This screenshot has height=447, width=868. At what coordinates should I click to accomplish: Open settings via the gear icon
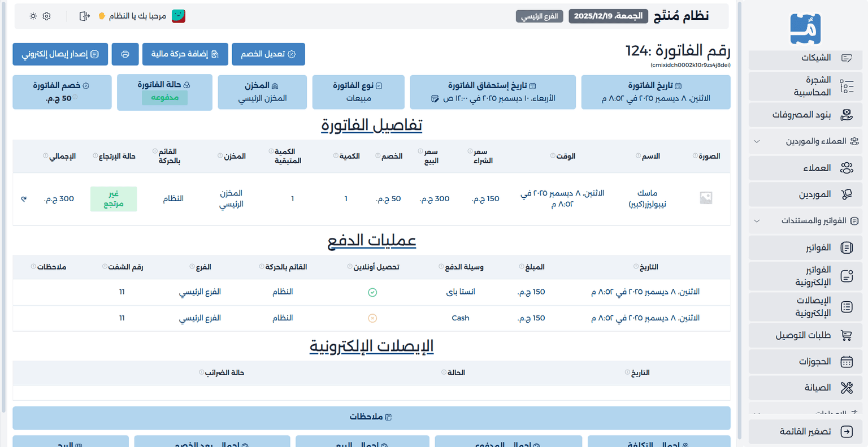[x=47, y=16]
